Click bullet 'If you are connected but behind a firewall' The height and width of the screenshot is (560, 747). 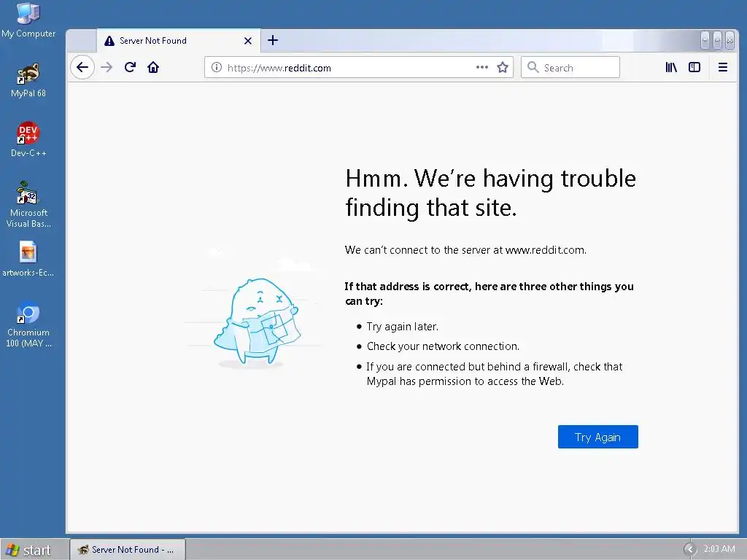click(494, 374)
